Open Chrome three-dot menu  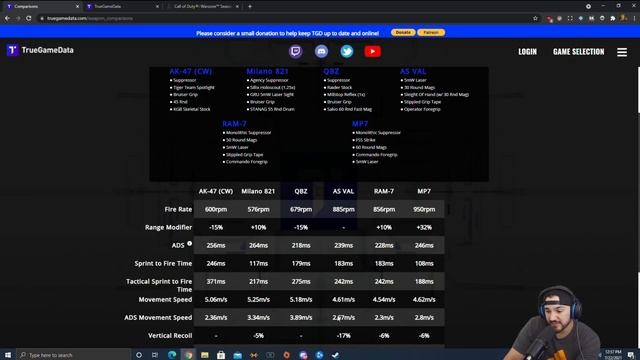tap(635, 18)
